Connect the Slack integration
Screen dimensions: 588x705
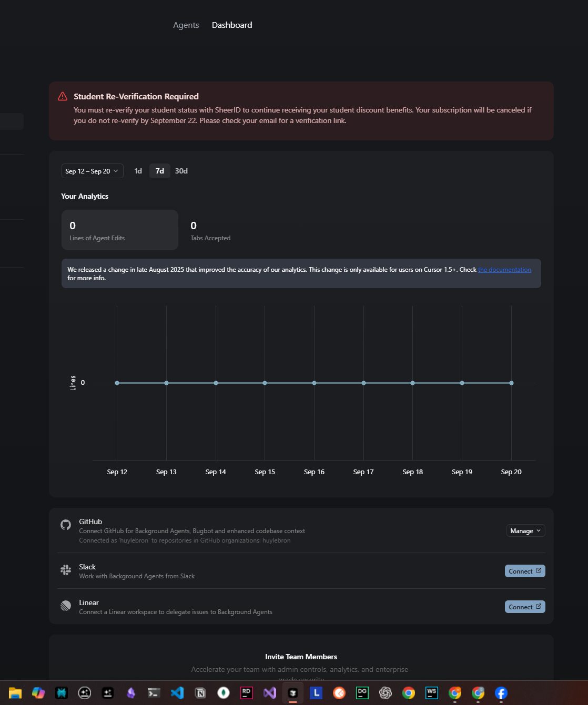[x=525, y=571]
